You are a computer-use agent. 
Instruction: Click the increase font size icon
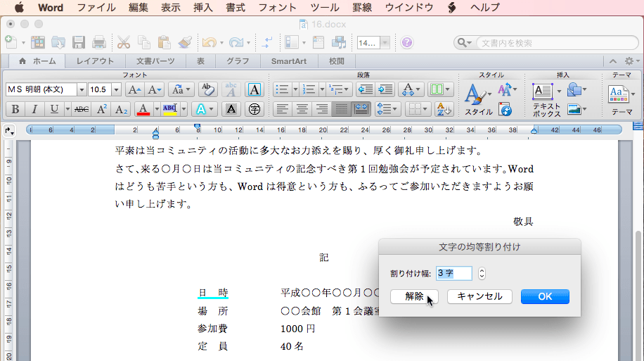134,89
